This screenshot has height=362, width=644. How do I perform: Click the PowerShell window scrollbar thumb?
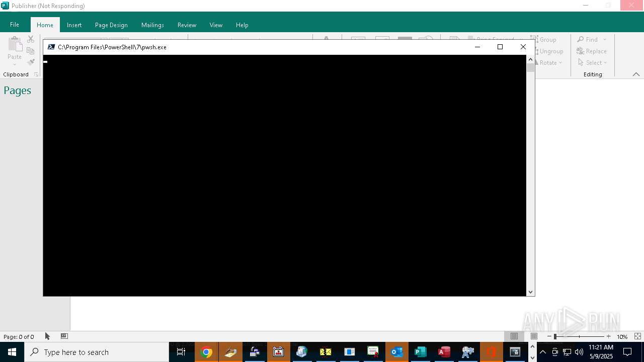pos(530,68)
